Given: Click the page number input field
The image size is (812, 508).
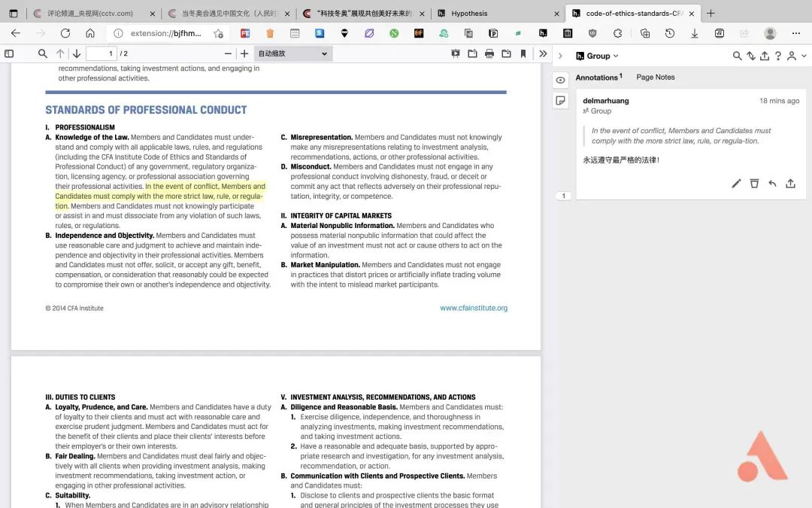Looking at the screenshot, I should click(101, 53).
